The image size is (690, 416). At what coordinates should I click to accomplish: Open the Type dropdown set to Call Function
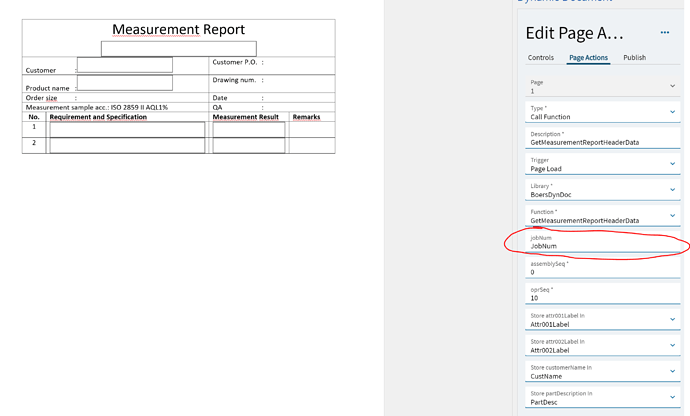(602, 112)
